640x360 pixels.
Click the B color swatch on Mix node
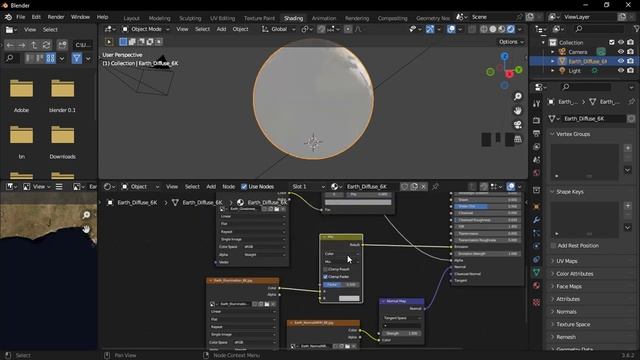349,298
